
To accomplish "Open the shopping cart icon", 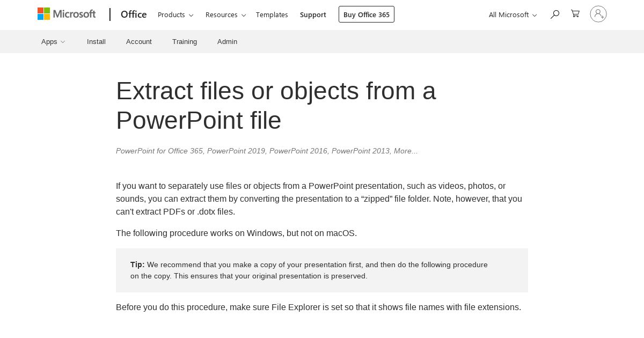I will point(575,14).
